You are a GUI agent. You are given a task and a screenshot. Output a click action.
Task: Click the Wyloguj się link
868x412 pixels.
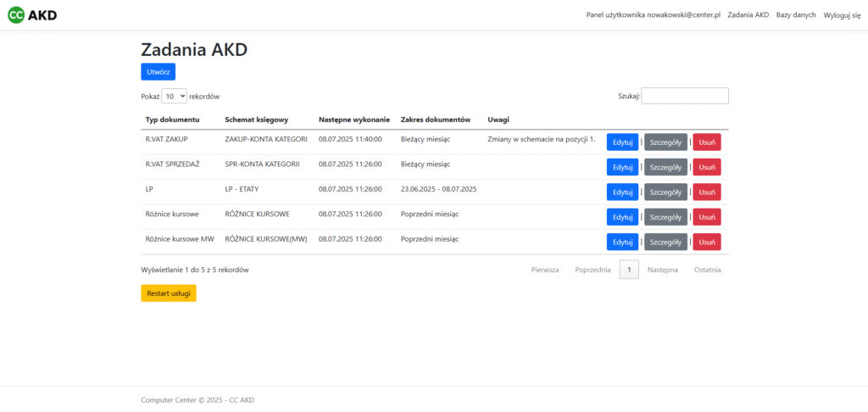pyautogui.click(x=842, y=15)
